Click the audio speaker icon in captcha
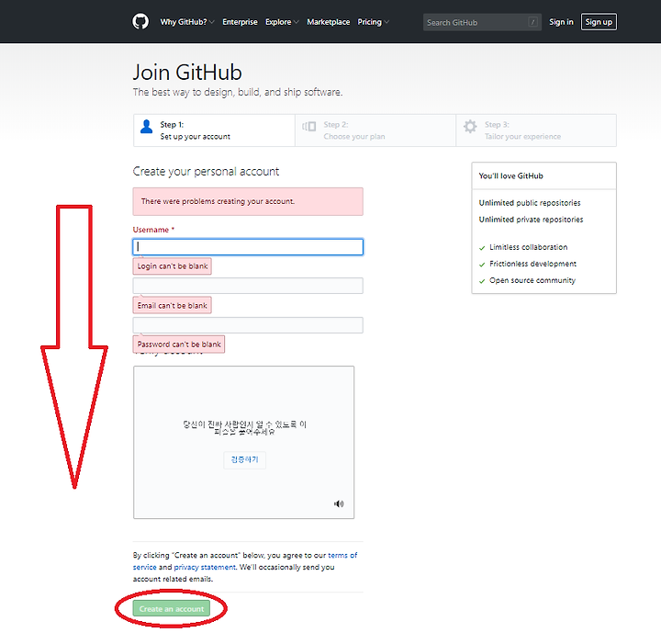661x644 pixels. pos(339,503)
